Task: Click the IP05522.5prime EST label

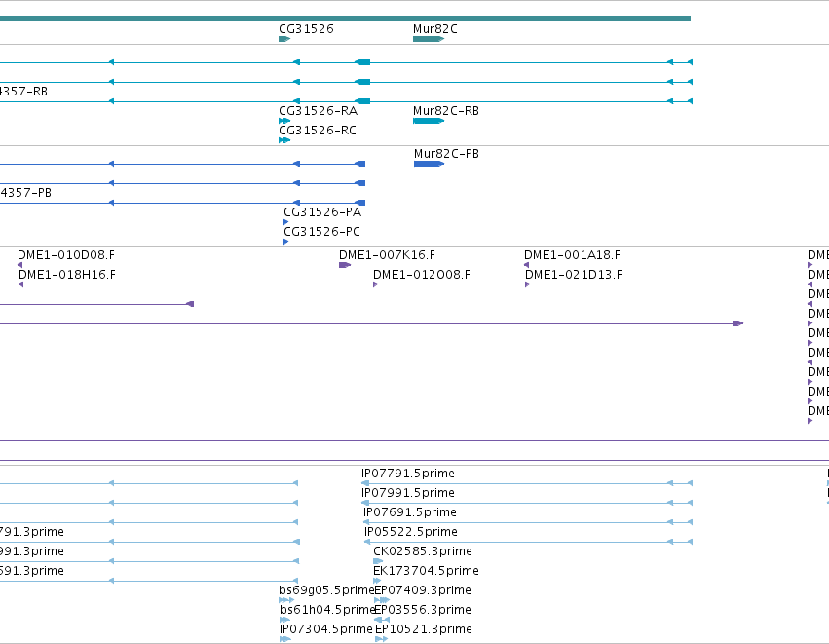Action: 411,532
